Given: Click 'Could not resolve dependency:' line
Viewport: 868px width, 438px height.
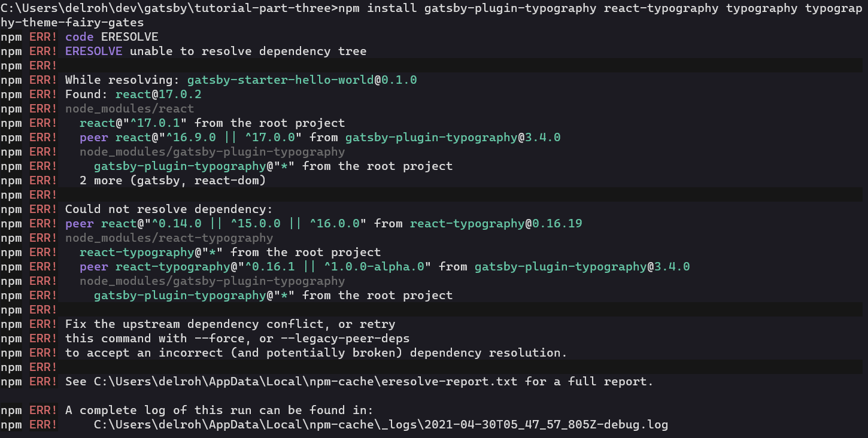Looking at the screenshot, I should [169, 209].
